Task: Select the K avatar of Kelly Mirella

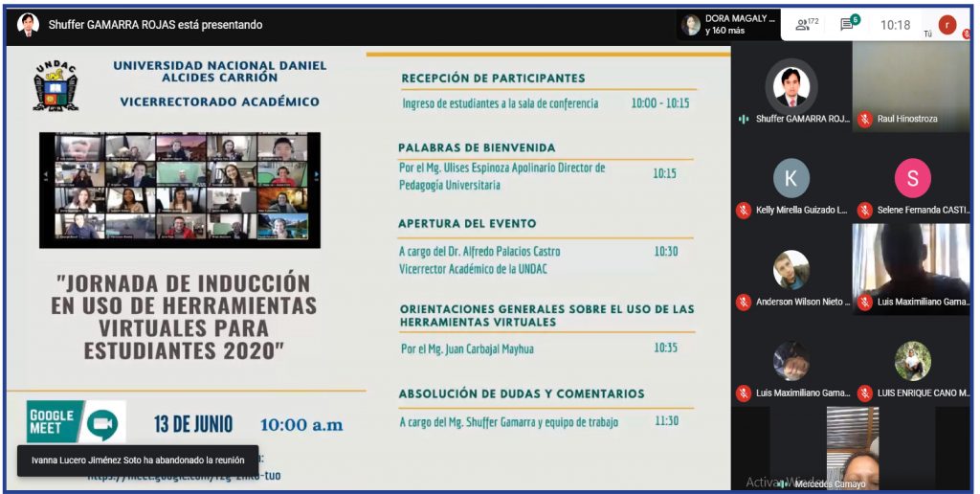Action: tap(791, 178)
